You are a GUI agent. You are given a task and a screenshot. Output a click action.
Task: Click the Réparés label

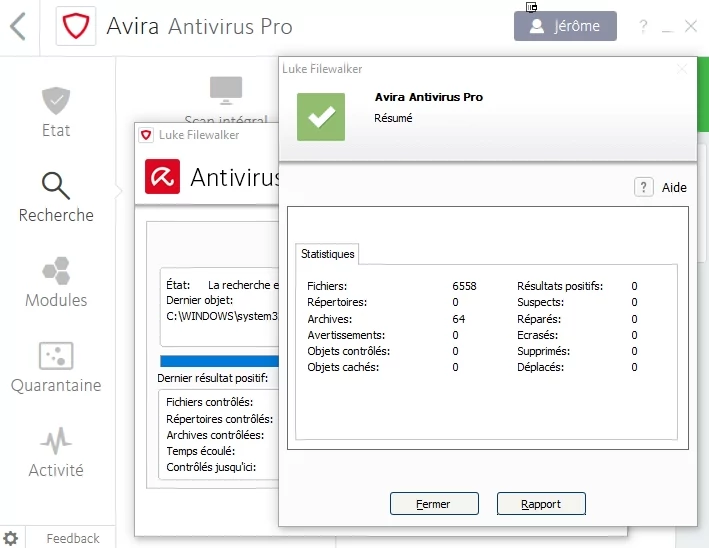539,319
